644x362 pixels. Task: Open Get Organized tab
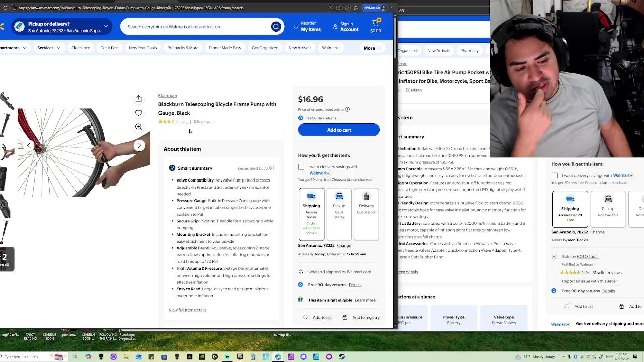tap(265, 48)
